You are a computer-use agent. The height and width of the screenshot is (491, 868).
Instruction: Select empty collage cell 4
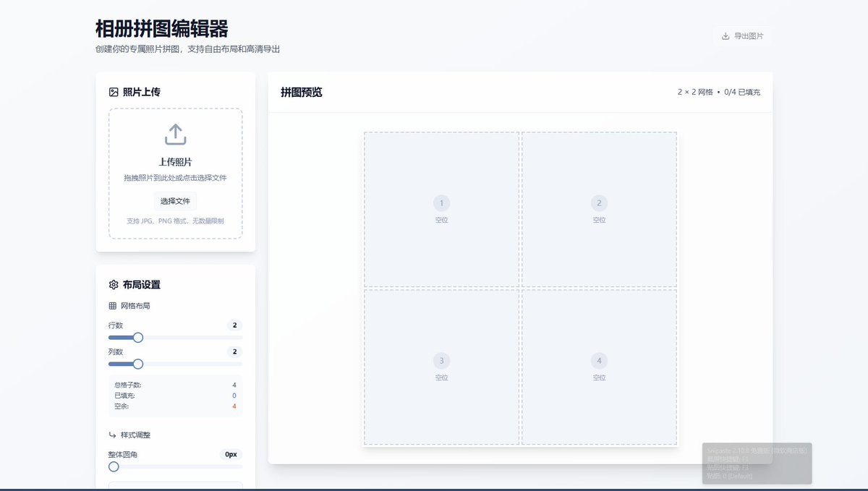click(600, 367)
